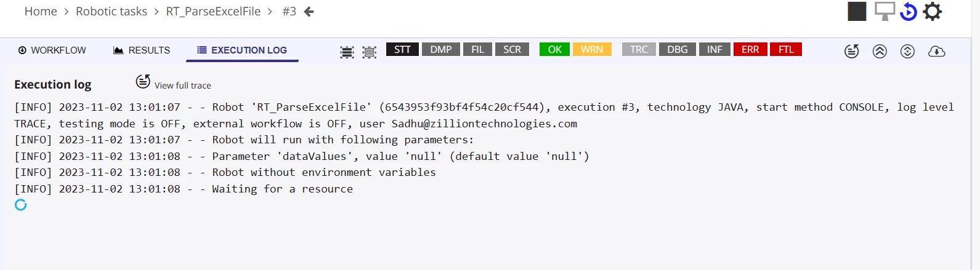
Task: Download the execution log with the cloud icon
Action: (936, 51)
